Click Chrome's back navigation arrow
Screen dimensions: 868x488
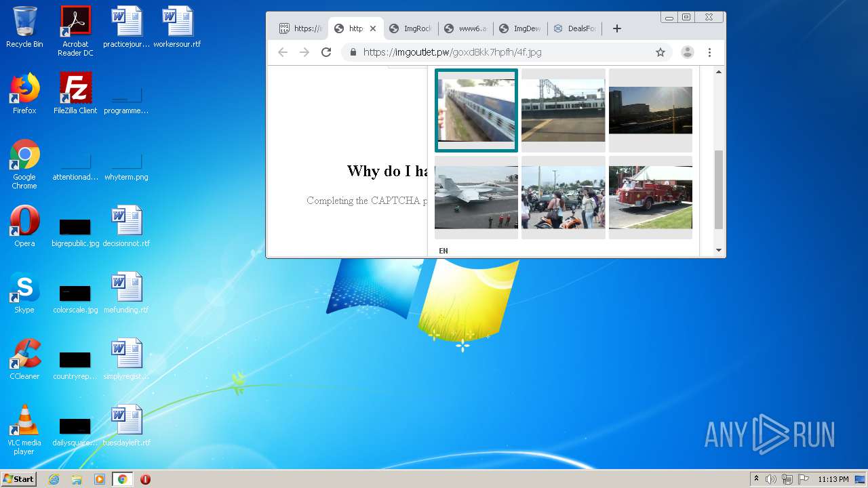(x=283, y=52)
